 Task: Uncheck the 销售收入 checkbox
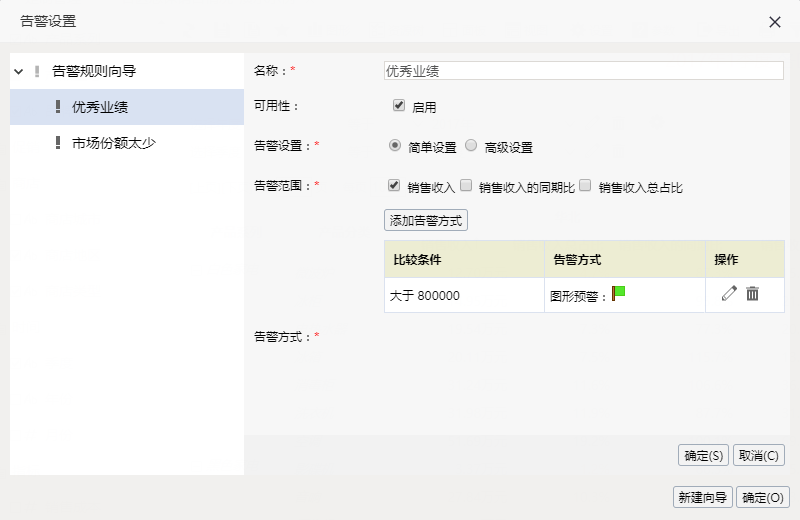(x=393, y=185)
